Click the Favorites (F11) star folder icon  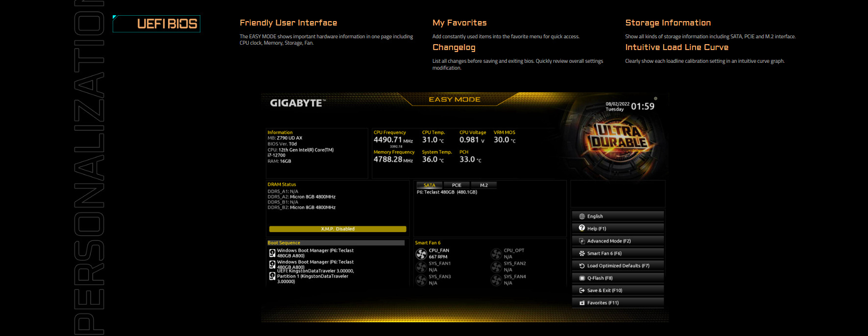click(x=582, y=303)
